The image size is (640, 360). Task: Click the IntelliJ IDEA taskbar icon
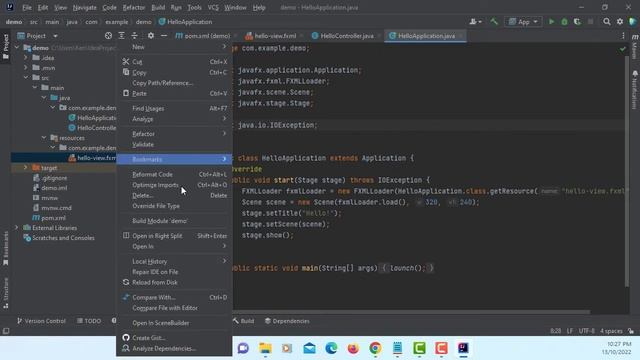(x=463, y=348)
